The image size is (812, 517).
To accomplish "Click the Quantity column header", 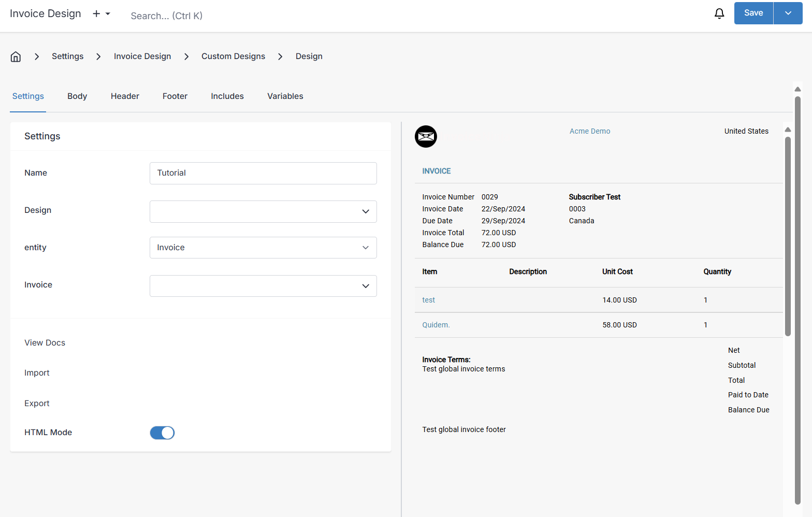I will point(717,271).
